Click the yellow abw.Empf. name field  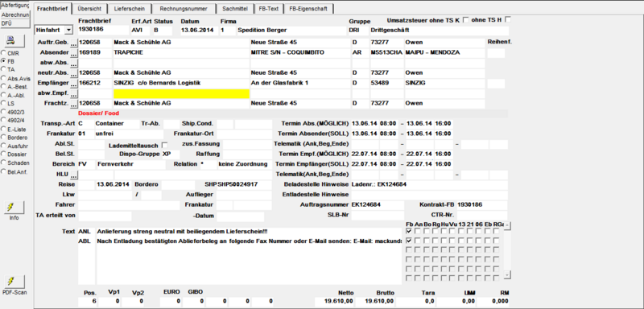pos(181,94)
